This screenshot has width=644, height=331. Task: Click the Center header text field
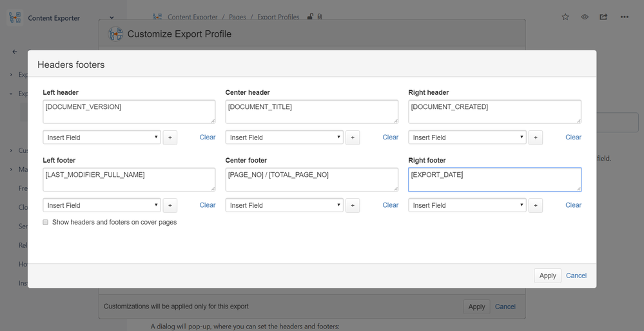(x=311, y=112)
